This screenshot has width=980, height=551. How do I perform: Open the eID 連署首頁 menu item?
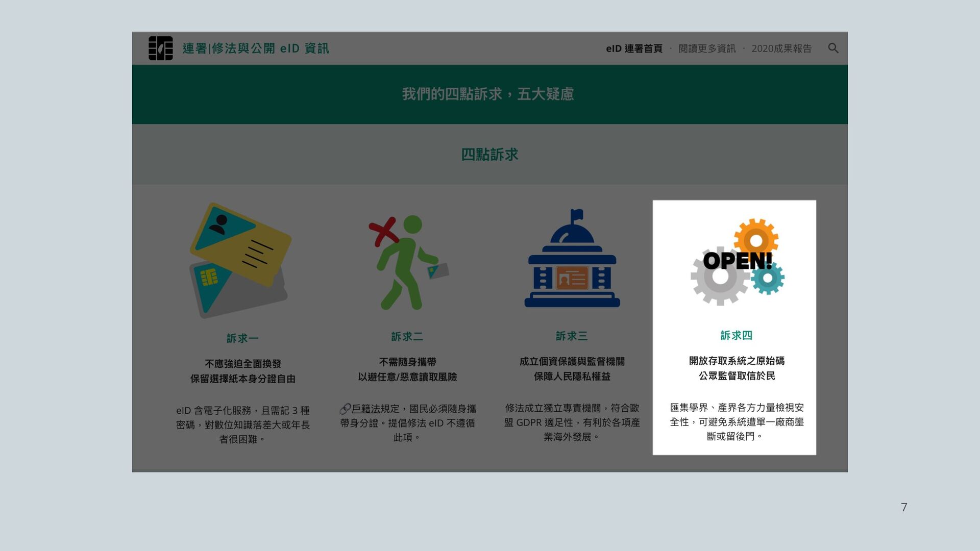(x=634, y=48)
